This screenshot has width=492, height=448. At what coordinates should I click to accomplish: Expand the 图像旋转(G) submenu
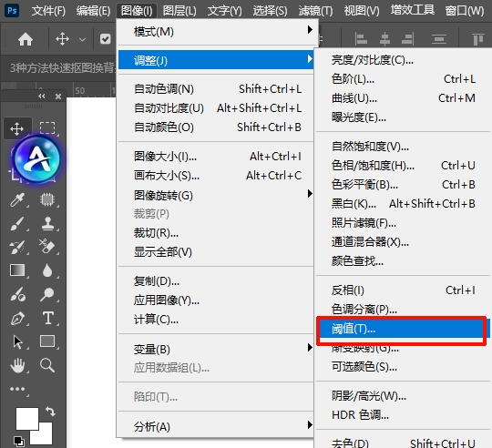tap(216, 195)
